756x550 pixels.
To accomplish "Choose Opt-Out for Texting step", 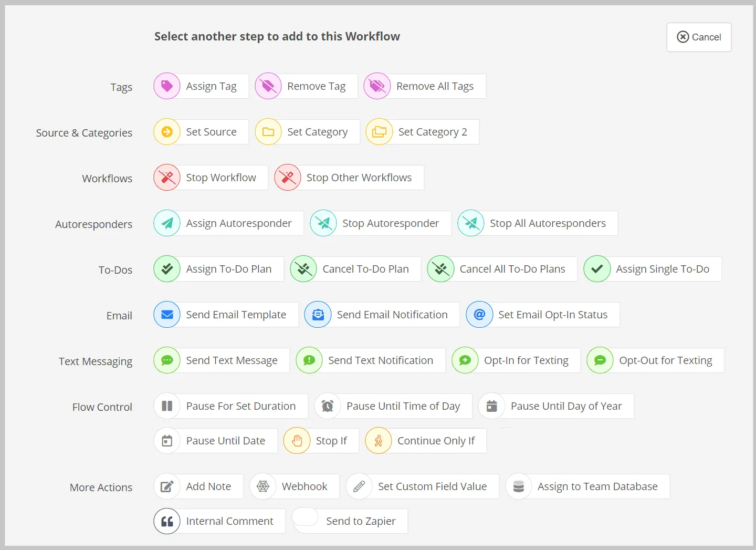I will 656,360.
